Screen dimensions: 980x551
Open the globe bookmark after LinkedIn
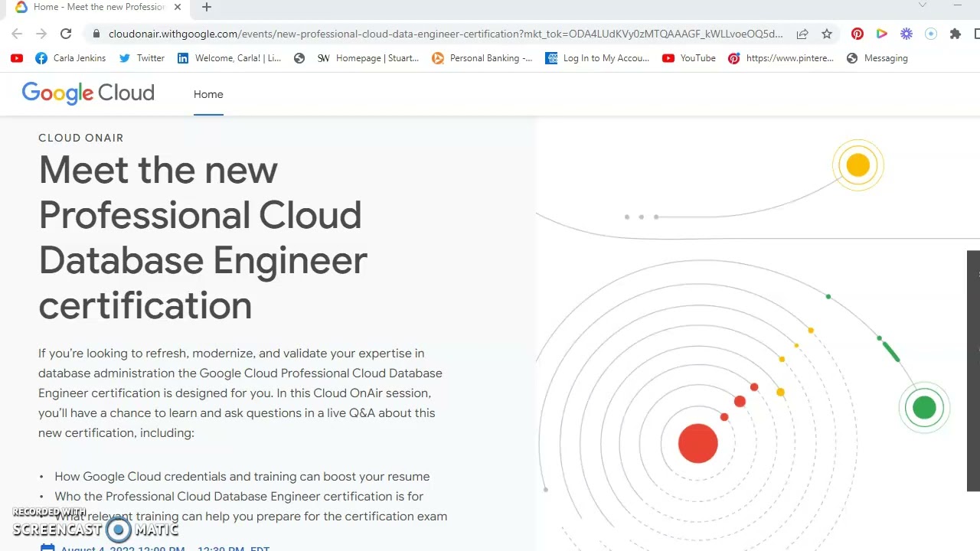[299, 58]
